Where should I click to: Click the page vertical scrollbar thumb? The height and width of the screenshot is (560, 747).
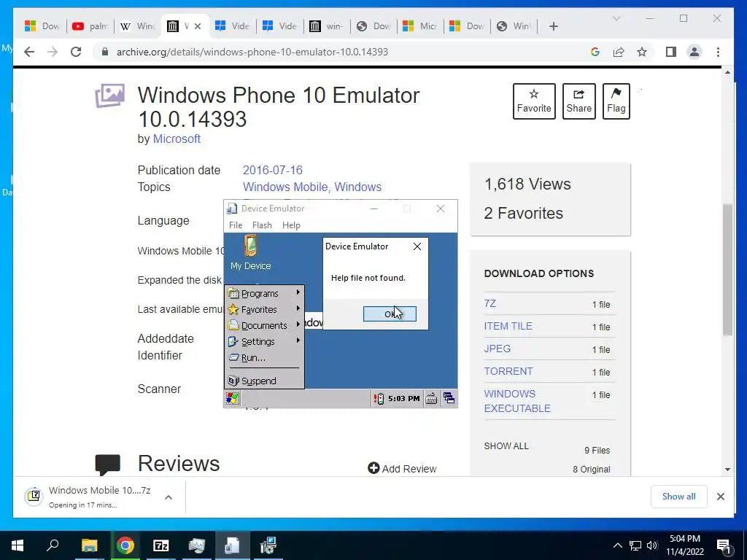(727, 270)
